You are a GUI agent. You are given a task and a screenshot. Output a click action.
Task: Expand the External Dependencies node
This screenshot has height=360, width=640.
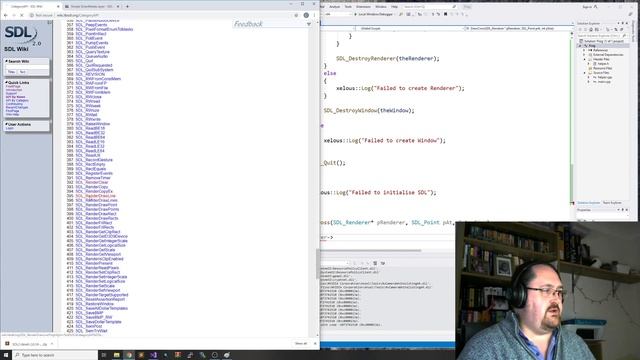point(585,55)
